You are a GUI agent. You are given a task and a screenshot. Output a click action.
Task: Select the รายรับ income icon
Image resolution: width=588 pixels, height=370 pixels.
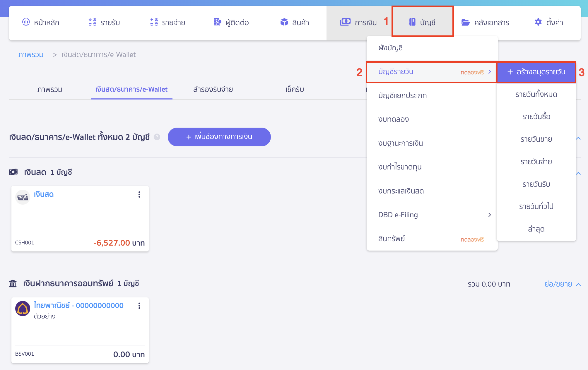tap(92, 22)
